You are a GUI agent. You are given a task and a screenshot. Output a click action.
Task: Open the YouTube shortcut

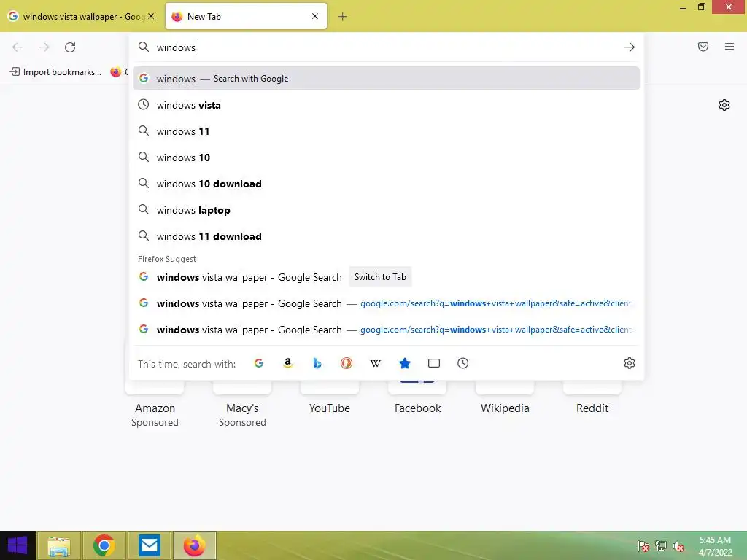(330, 408)
